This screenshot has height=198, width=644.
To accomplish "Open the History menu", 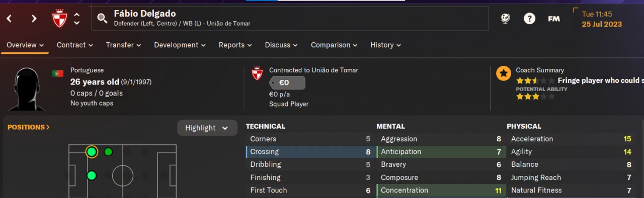I will tap(386, 45).
